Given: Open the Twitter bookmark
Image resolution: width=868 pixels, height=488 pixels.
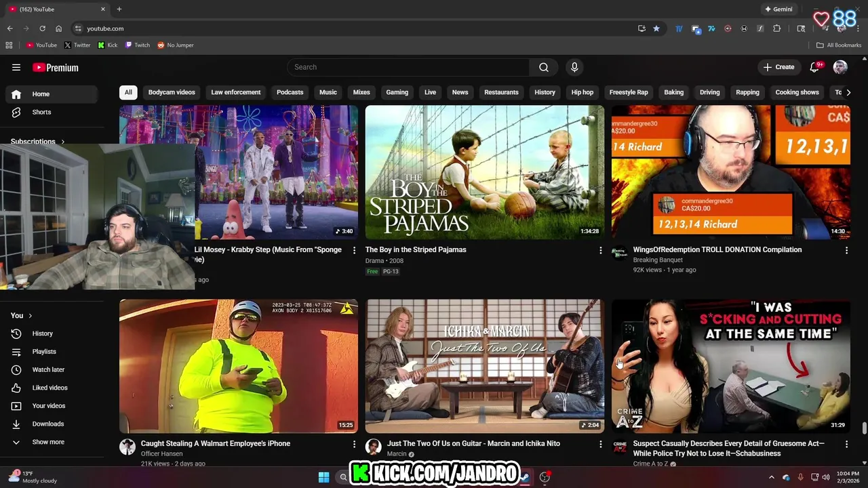Looking at the screenshot, I should (77, 45).
